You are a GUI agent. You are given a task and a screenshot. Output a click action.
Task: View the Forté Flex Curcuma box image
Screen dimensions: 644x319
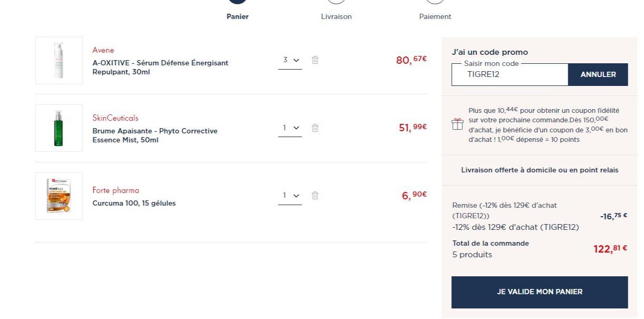(59, 196)
